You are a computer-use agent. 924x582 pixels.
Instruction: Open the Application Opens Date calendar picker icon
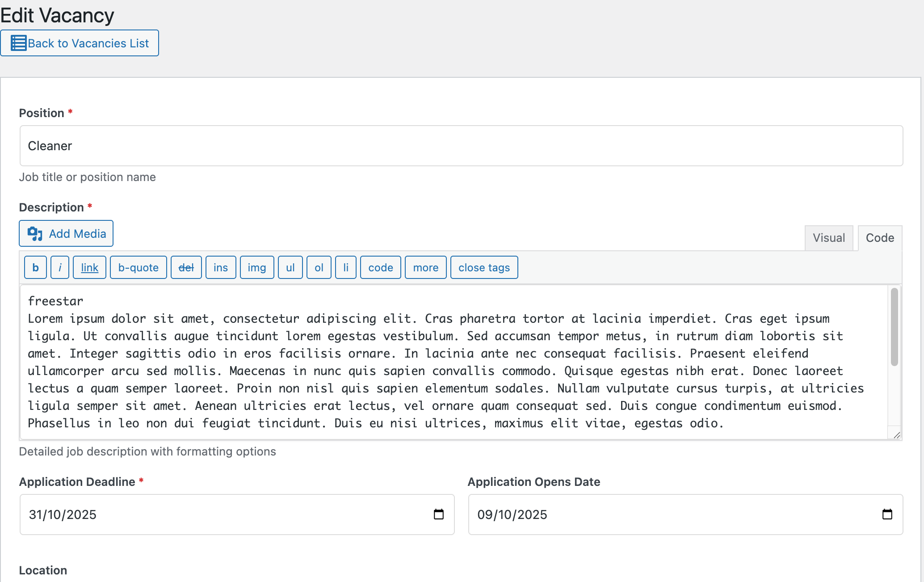tap(887, 515)
